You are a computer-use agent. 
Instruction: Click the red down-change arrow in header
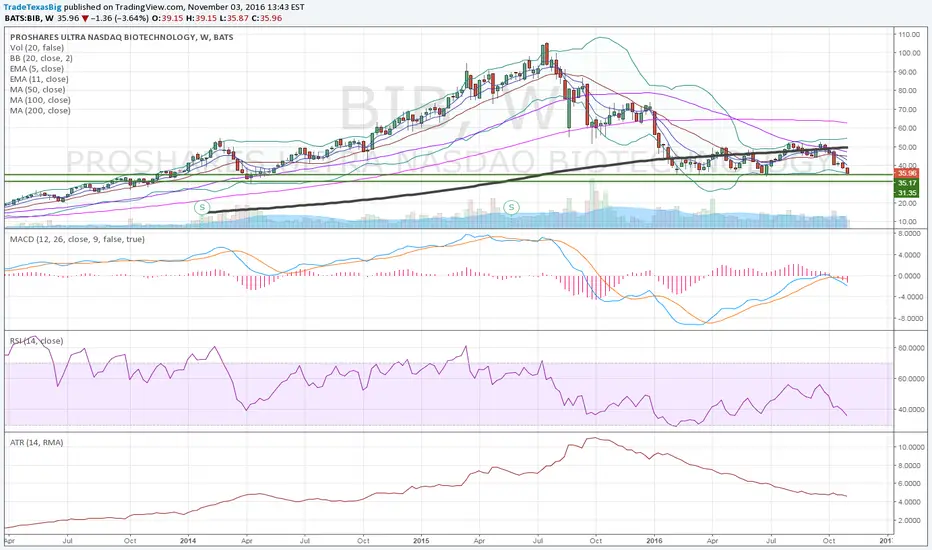pos(86,18)
